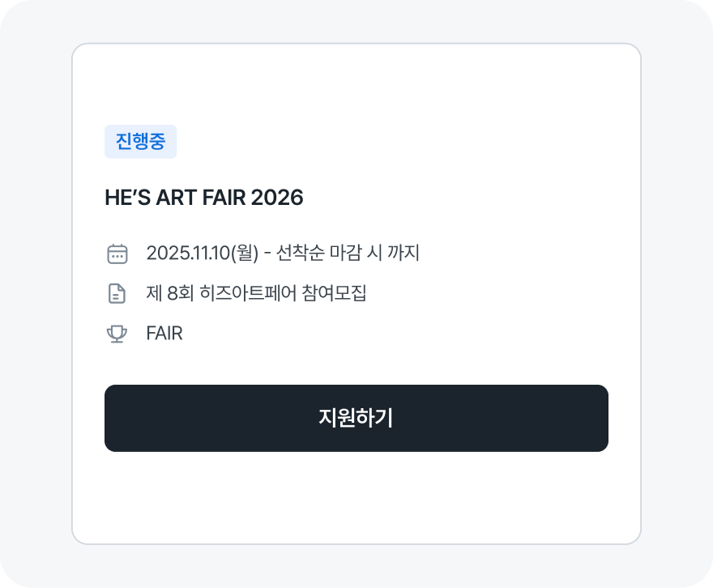Click the 선착순 마감 시 까지 text
713x588 pixels.
coord(348,253)
